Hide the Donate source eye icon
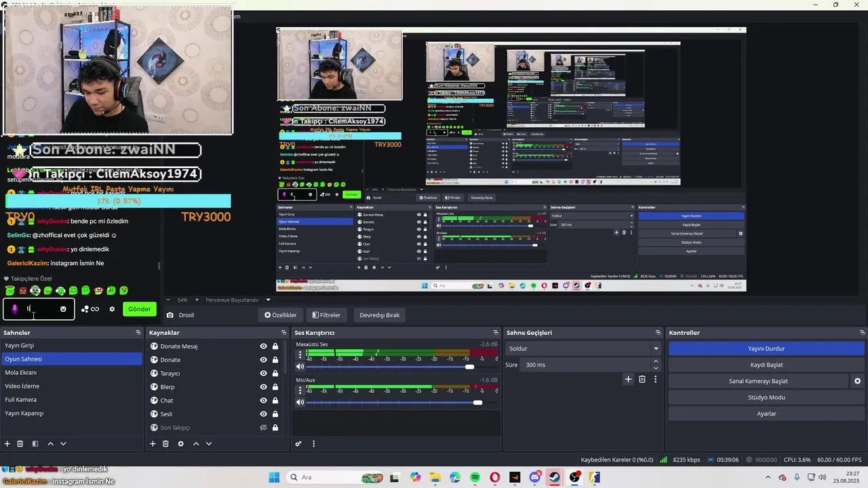The width and height of the screenshot is (868, 488). tap(264, 360)
